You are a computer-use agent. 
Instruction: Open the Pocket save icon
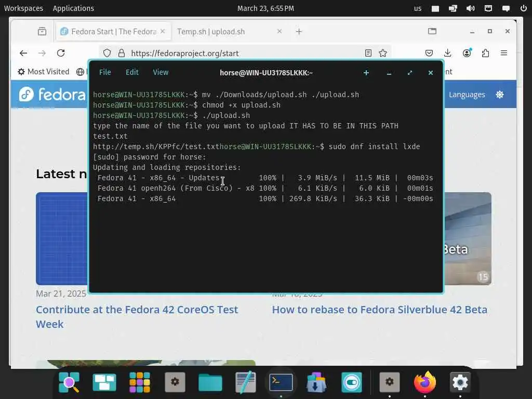(429, 54)
